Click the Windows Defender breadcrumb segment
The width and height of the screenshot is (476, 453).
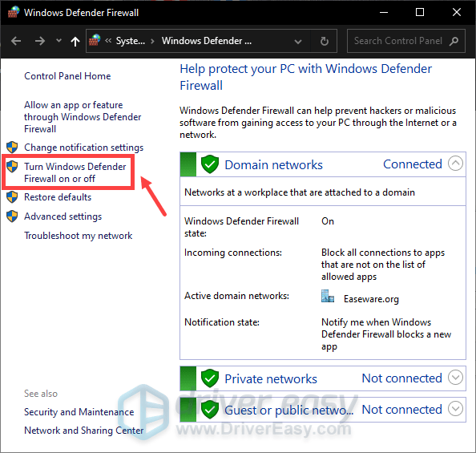pos(207,41)
